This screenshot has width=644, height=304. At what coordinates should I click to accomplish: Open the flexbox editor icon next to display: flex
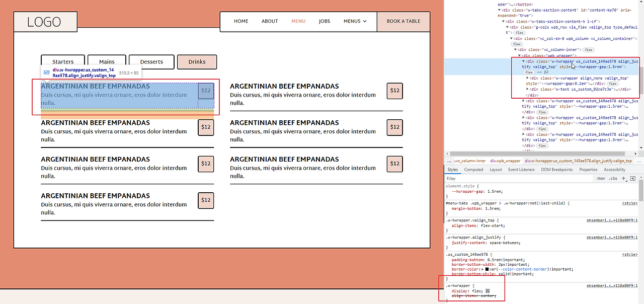488,291
